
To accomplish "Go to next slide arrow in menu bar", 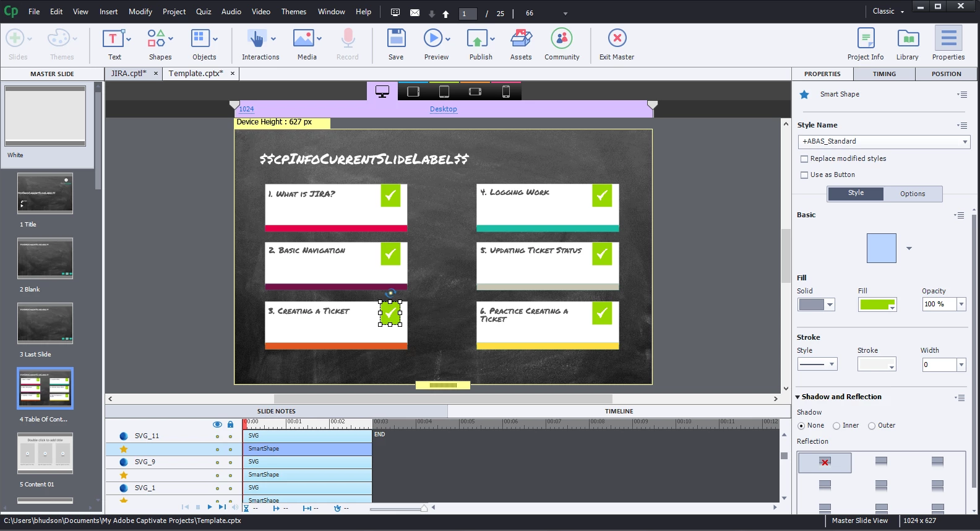I will (x=432, y=14).
